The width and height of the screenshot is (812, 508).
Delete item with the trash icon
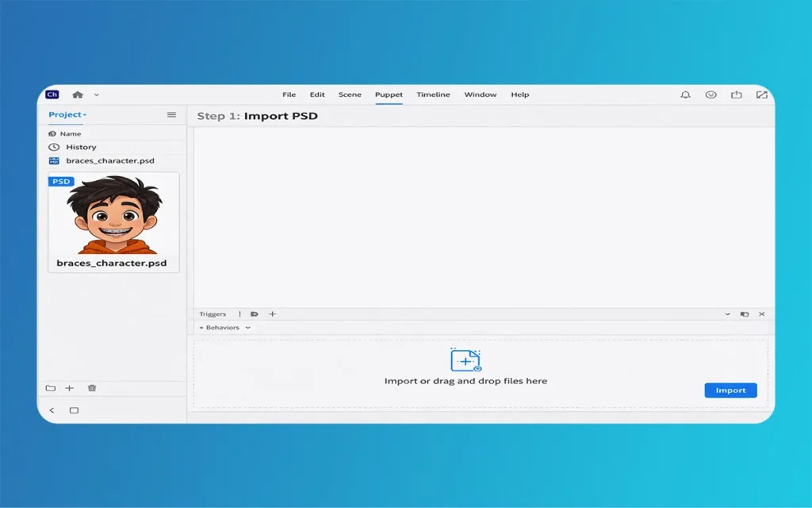(x=92, y=388)
